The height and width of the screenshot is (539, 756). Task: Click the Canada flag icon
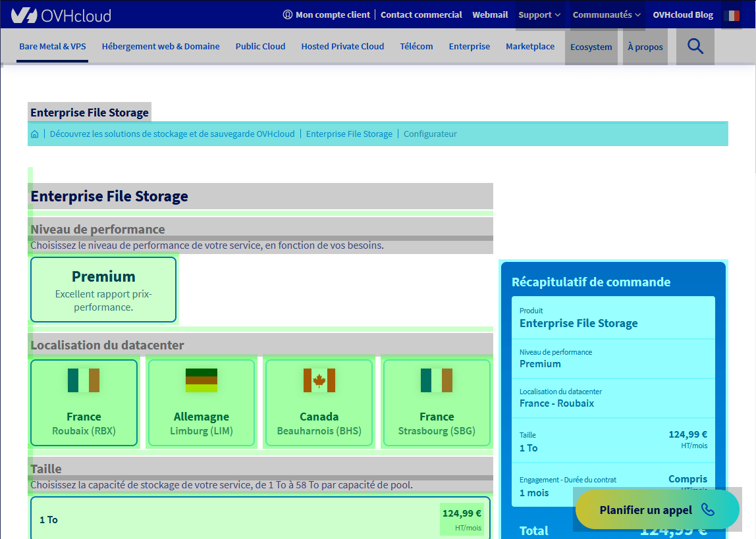click(319, 380)
